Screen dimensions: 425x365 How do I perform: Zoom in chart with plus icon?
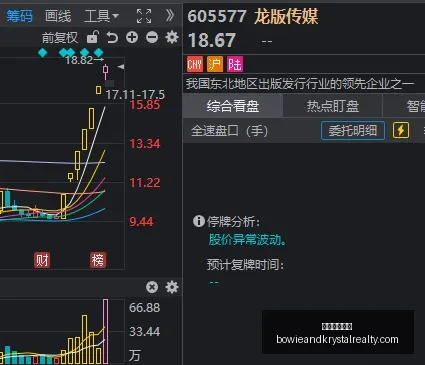point(132,37)
